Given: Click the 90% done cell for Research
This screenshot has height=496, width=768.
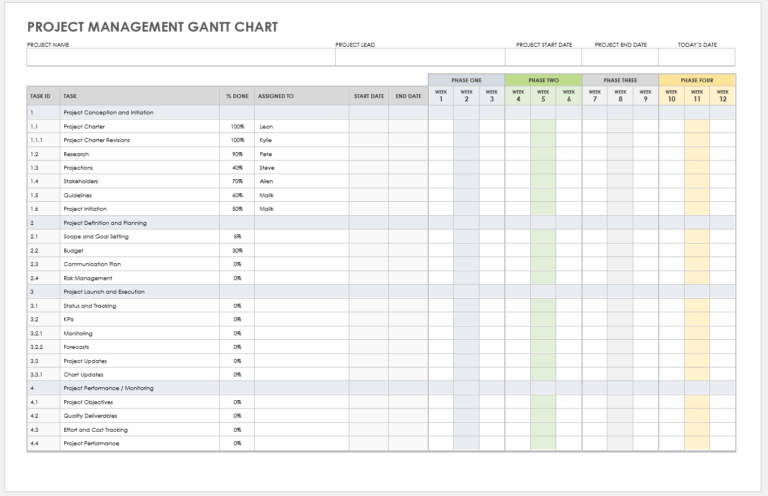Looking at the screenshot, I should [237, 154].
